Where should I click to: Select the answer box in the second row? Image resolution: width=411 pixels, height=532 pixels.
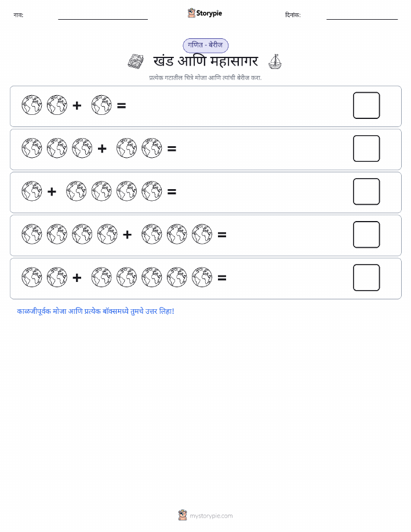pyautogui.click(x=366, y=149)
